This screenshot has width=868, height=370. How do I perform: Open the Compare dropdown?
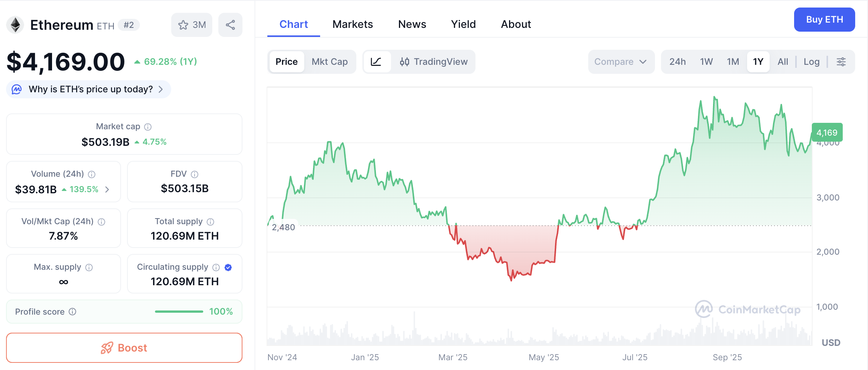click(621, 62)
